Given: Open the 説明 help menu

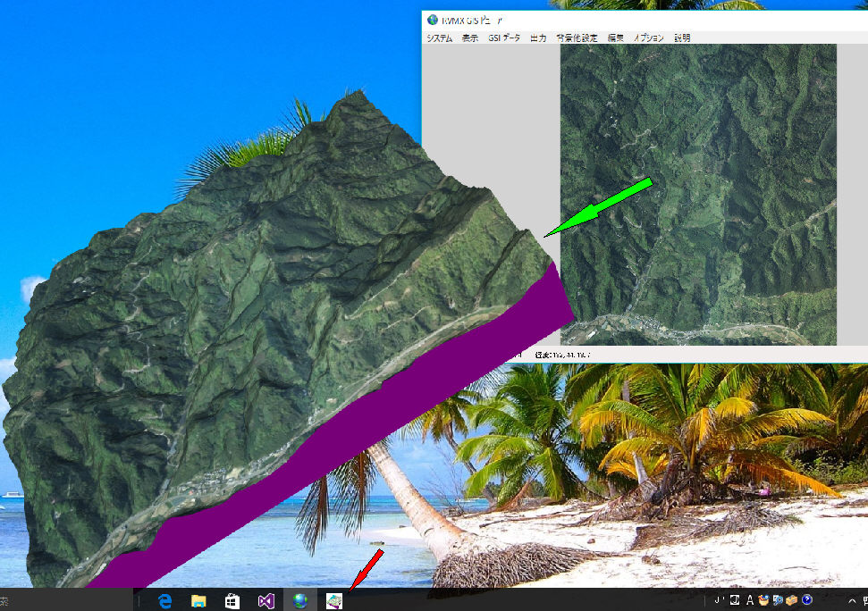Looking at the screenshot, I should point(682,38).
